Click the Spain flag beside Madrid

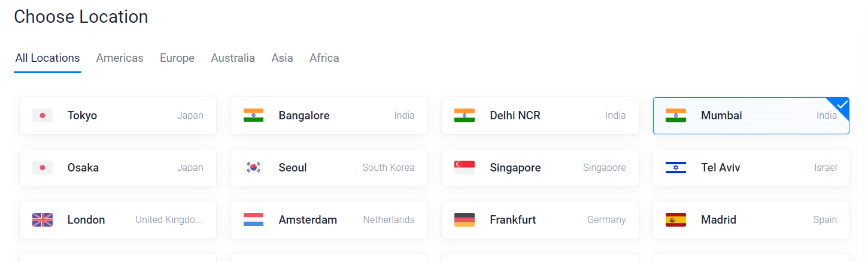(x=676, y=220)
